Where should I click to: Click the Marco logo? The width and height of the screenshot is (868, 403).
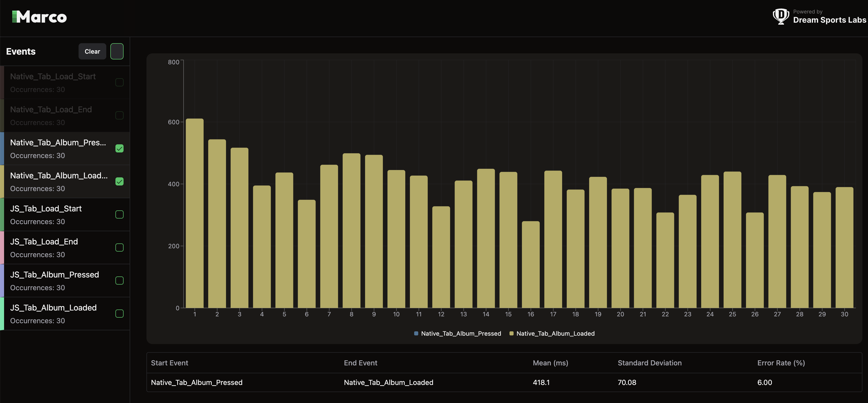(39, 17)
